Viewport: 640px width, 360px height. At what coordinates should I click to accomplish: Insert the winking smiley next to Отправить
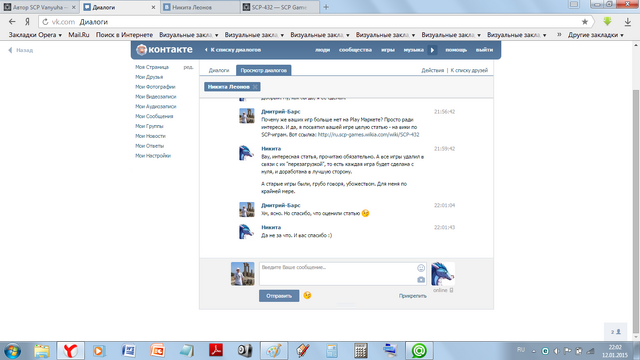[307, 295]
